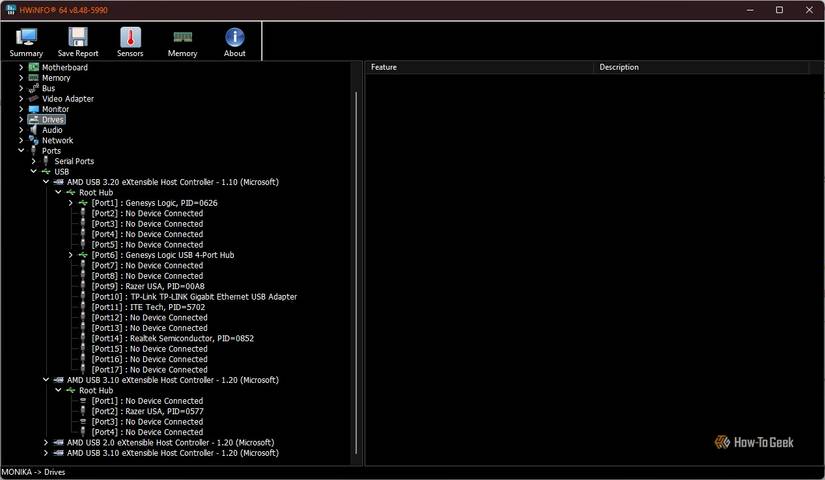Select Port12 No Device Connected
This screenshot has height=480, width=825.
pos(149,317)
